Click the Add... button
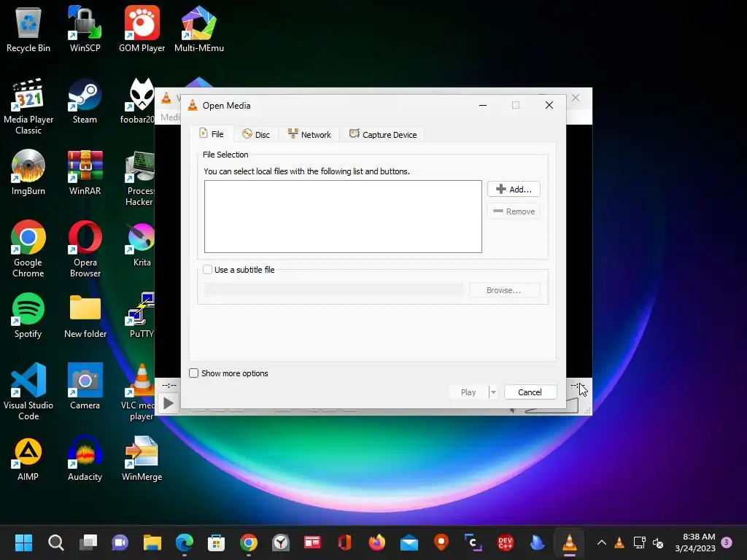 pos(514,189)
